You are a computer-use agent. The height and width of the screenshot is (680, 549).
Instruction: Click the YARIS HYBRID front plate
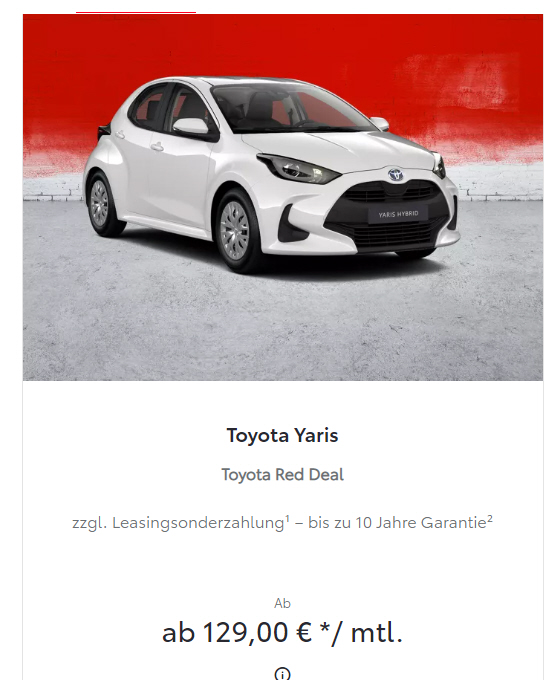pyautogui.click(x=398, y=214)
